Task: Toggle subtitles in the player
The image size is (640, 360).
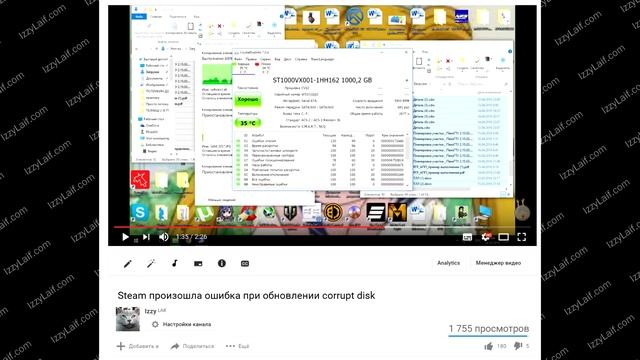Action: point(467,237)
